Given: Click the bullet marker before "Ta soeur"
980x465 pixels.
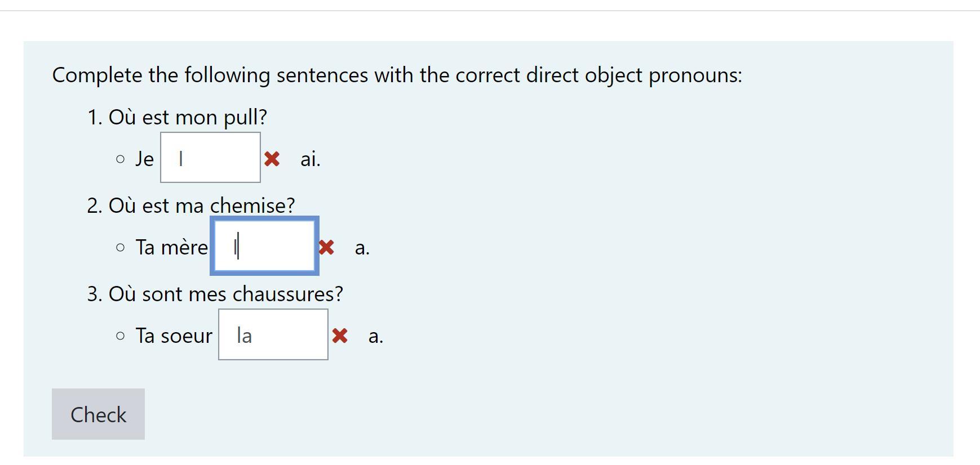Looking at the screenshot, I should pos(120,336).
